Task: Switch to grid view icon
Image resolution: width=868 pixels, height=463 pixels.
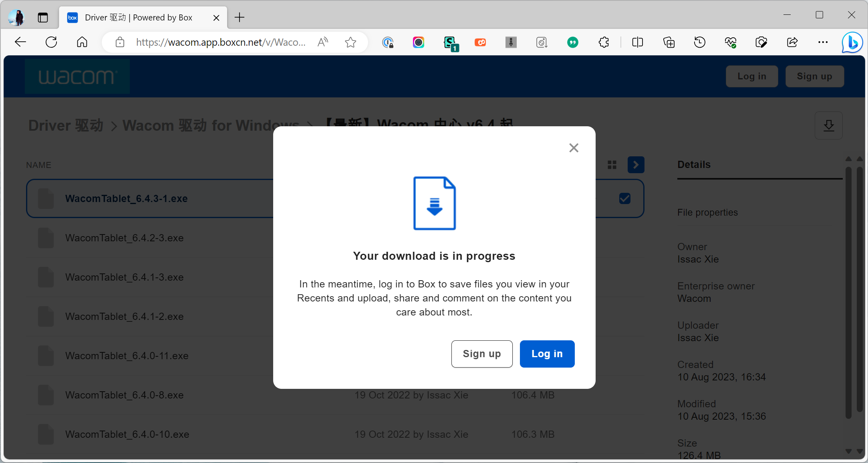Action: 612,165
